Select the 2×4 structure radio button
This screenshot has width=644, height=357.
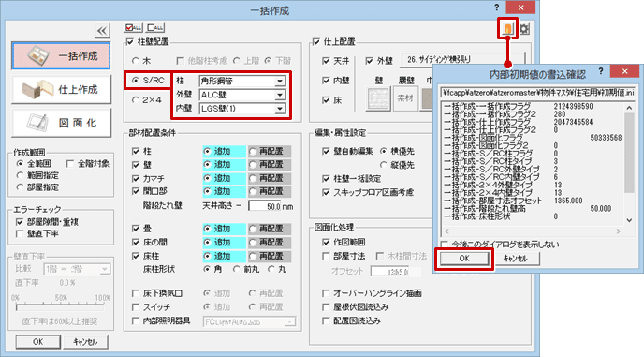pyautogui.click(x=135, y=100)
